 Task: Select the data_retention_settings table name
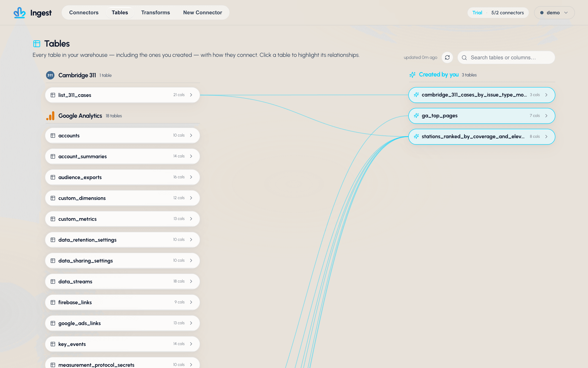[87, 240]
